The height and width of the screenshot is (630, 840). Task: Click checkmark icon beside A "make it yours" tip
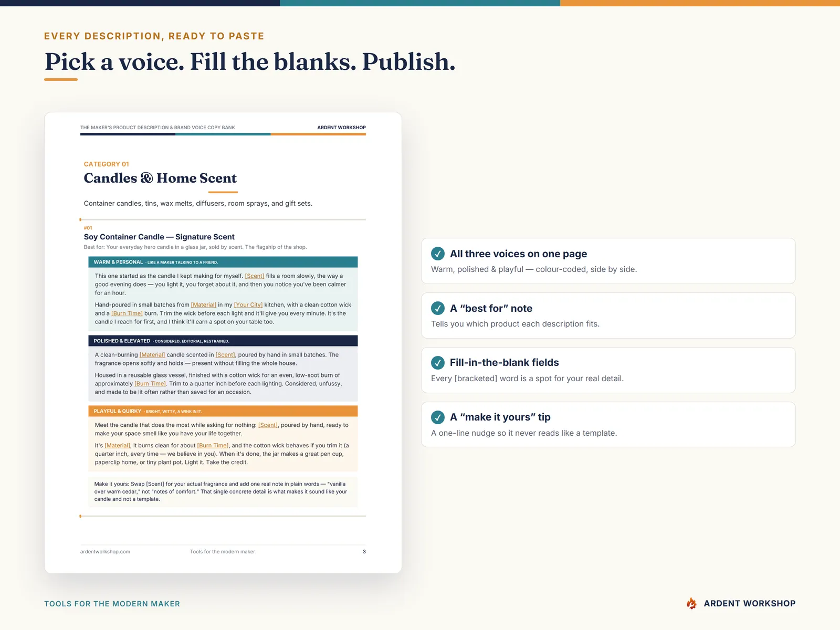pos(438,417)
